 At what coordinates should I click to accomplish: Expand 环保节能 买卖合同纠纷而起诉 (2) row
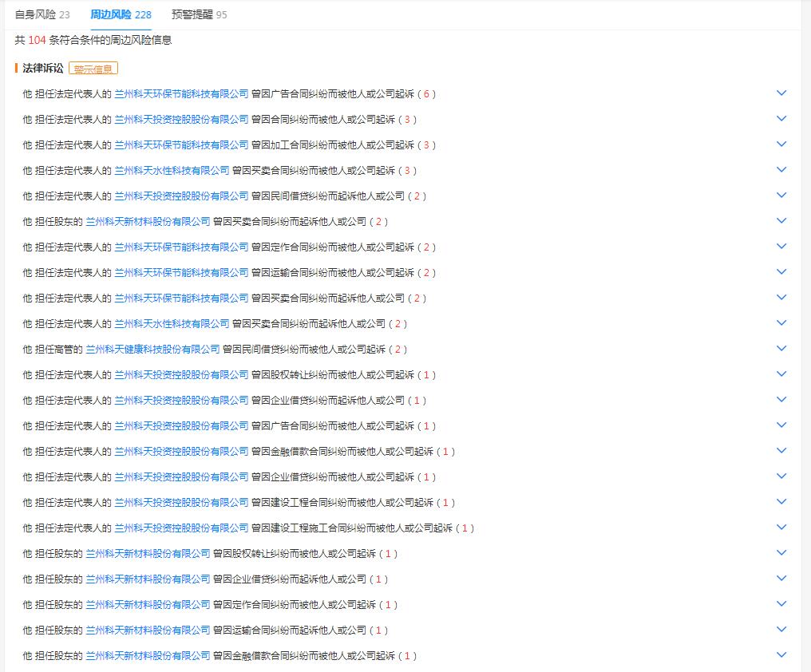coord(781,298)
